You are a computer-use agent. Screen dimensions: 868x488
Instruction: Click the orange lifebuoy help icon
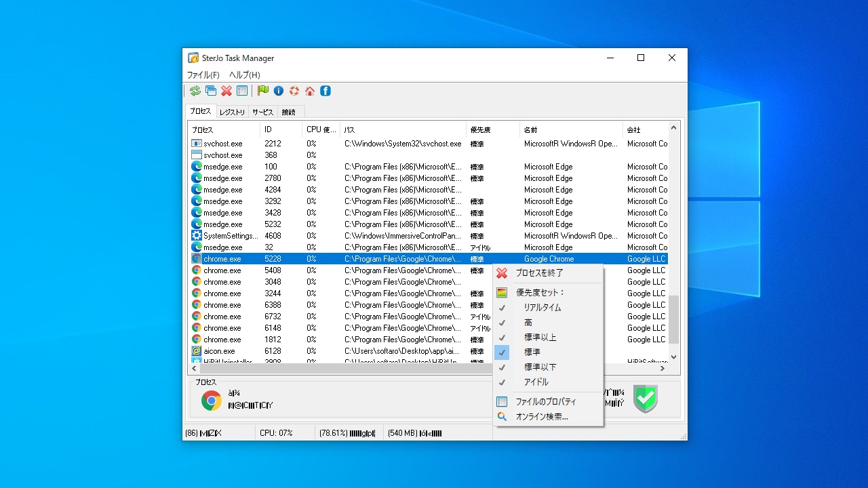click(294, 91)
